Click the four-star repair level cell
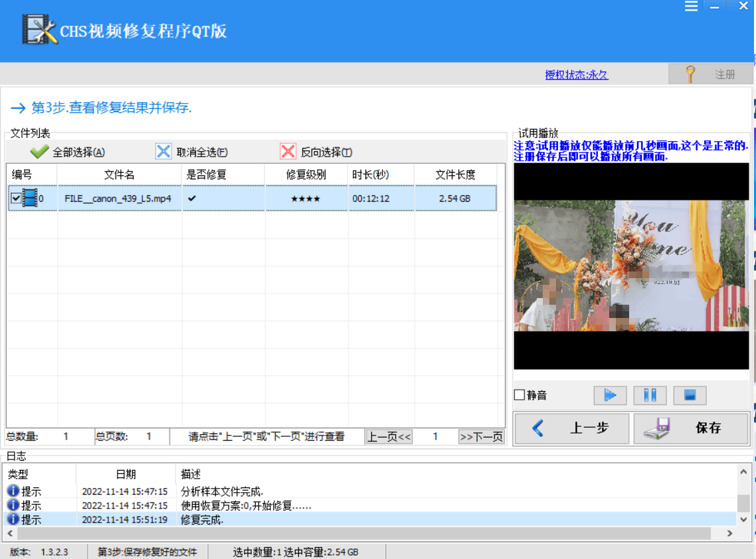This screenshot has width=756, height=559. [x=306, y=199]
